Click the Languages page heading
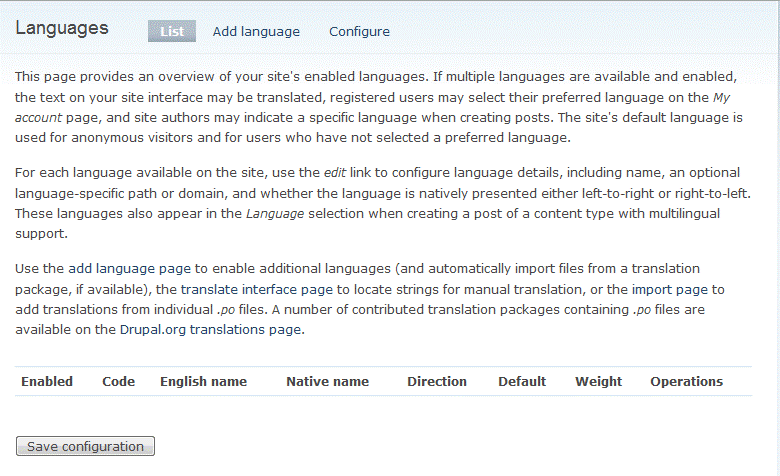Image resolution: width=780 pixels, height=476 pixels. 62,28
